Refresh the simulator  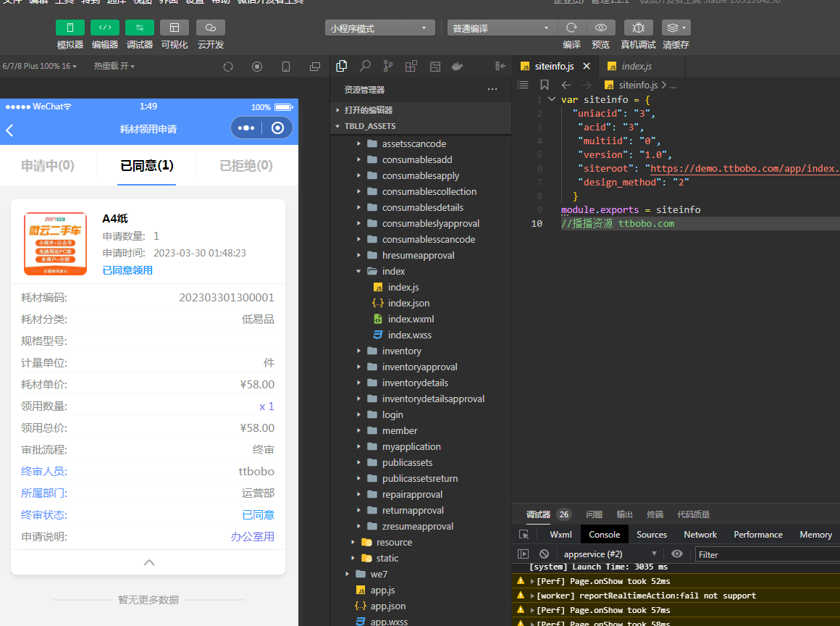click(x=228, y=67)
